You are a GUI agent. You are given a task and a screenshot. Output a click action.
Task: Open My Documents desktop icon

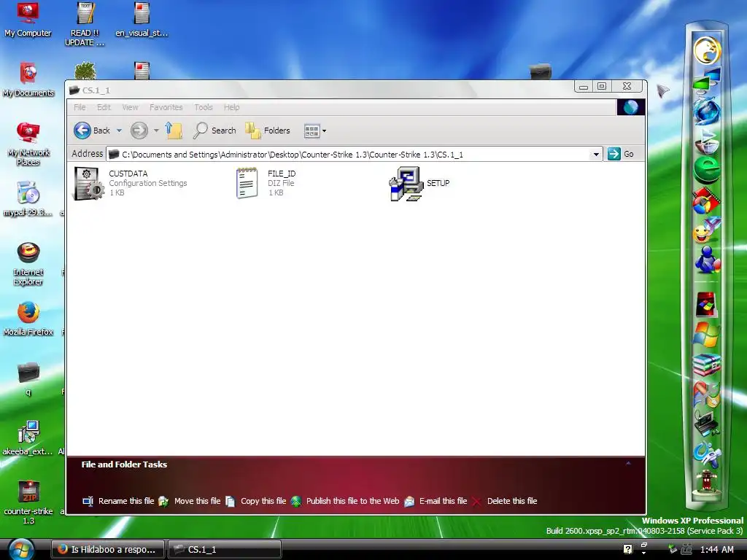pos(28,79)
